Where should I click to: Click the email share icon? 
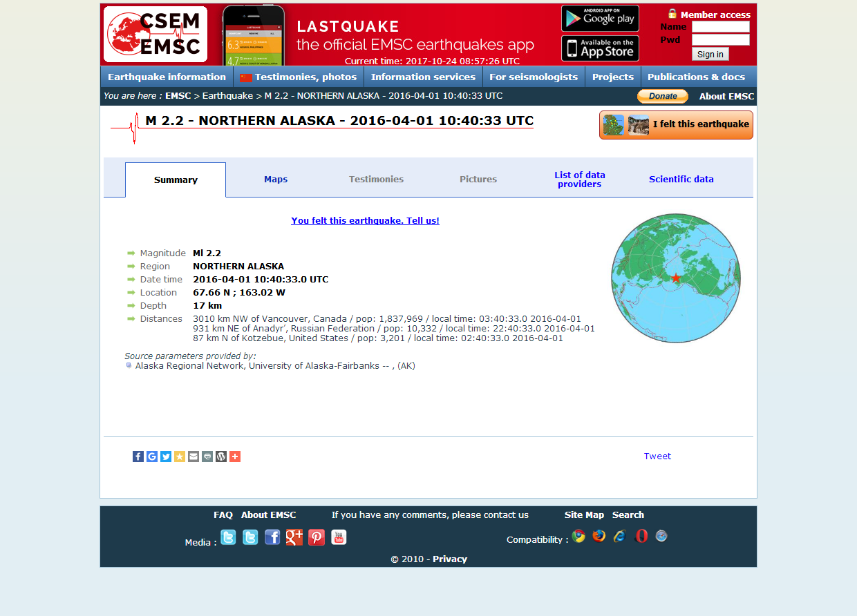click(194, 456)
